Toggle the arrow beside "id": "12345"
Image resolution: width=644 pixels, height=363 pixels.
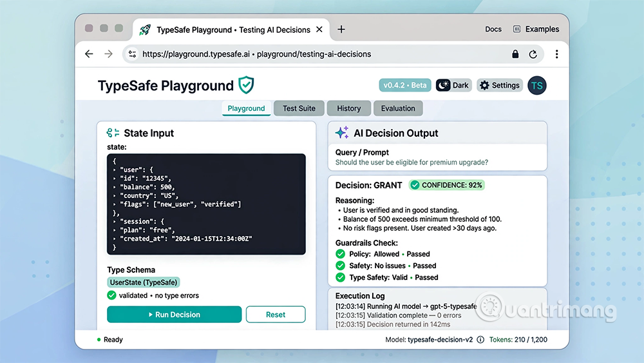pos(115,178)
